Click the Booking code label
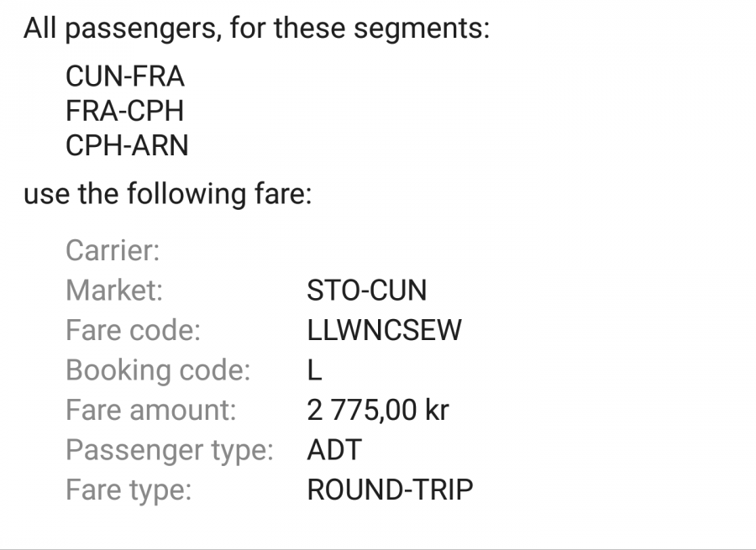The width and height of the screenshot is (756, 550). [158, 370]
